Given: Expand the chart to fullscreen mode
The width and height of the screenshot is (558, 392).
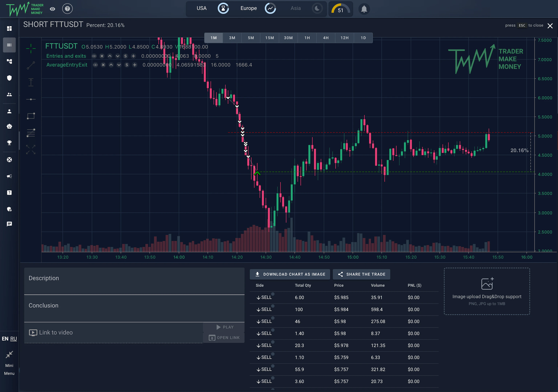Looking at the screenshot, I should (31, 149).
